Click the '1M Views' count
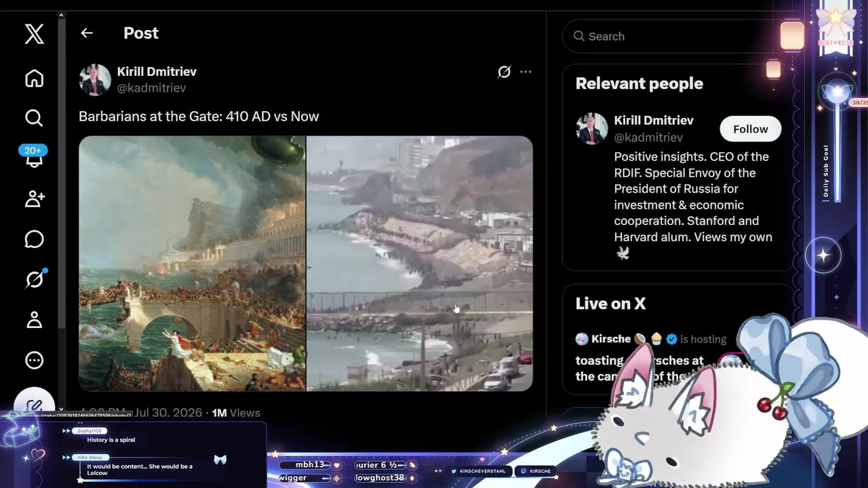Image resolution: width=868 pixels, height=488 pixels. (236, 413)
